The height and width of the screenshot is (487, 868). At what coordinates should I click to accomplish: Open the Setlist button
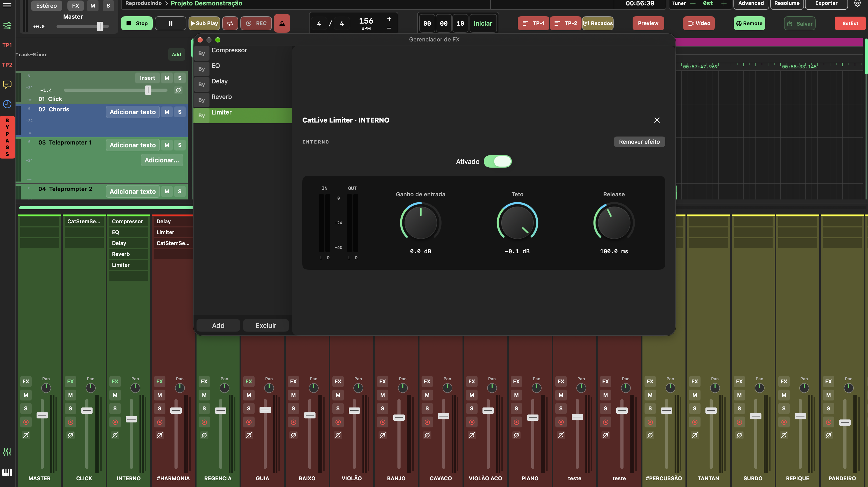pyautogui.click(x=850, y=23)
